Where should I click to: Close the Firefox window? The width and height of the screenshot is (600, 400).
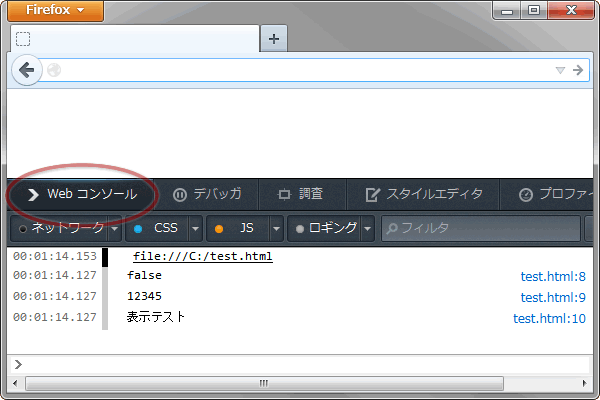[x=571, y=10]
